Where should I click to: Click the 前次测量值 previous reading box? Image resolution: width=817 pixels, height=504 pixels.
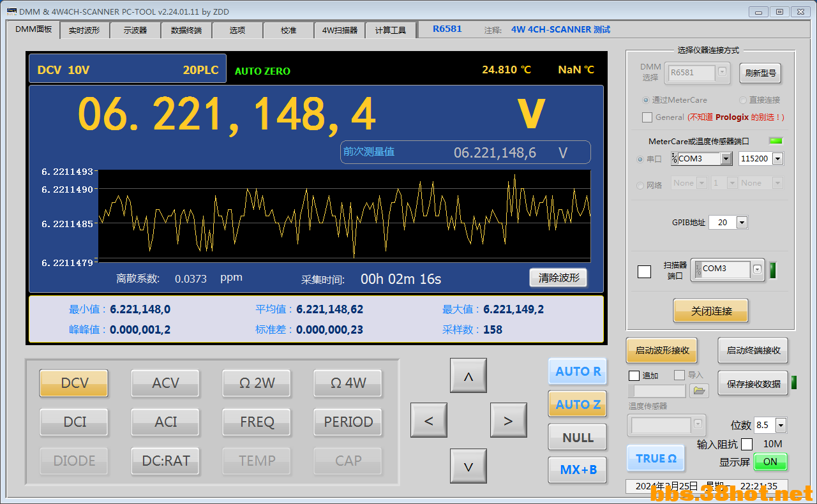pyautogui.click(x=465, y=152)
